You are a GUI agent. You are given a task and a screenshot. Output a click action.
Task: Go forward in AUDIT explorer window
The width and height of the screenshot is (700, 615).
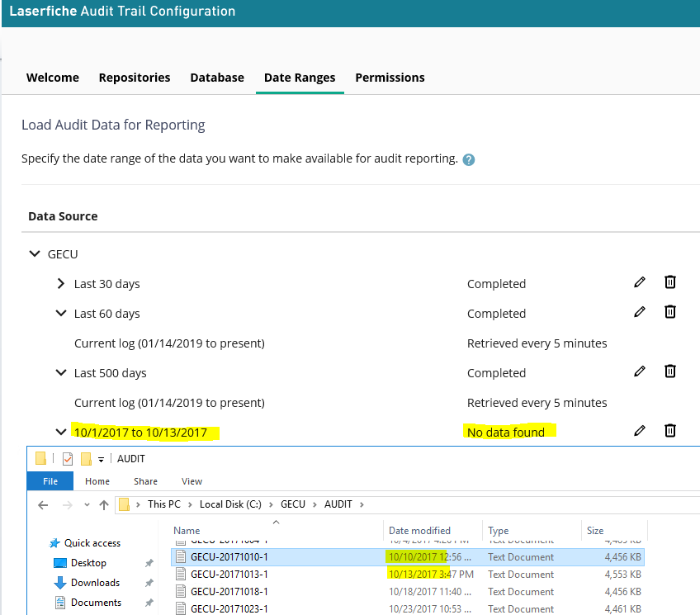click(68, 505)
